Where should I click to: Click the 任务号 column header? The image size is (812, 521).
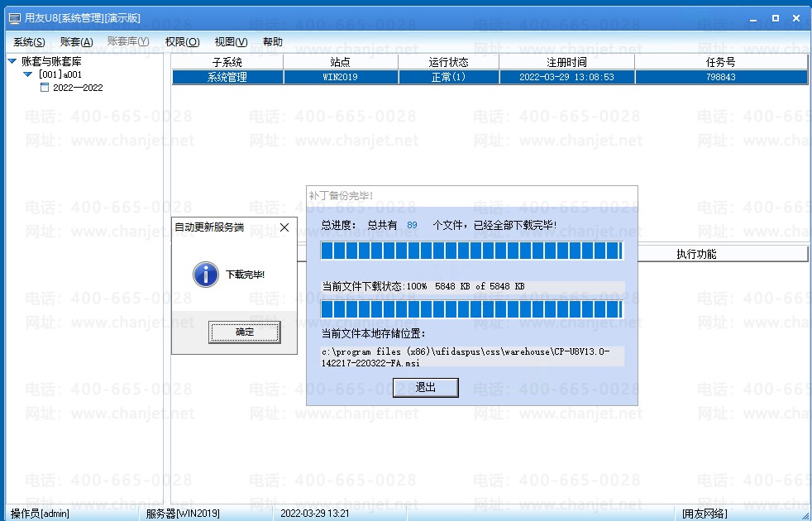pyautogui.click(x=721, y=62)
